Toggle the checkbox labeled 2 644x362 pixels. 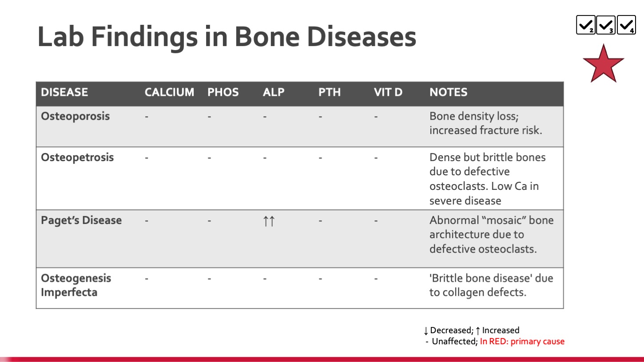(x=586, y=25)
